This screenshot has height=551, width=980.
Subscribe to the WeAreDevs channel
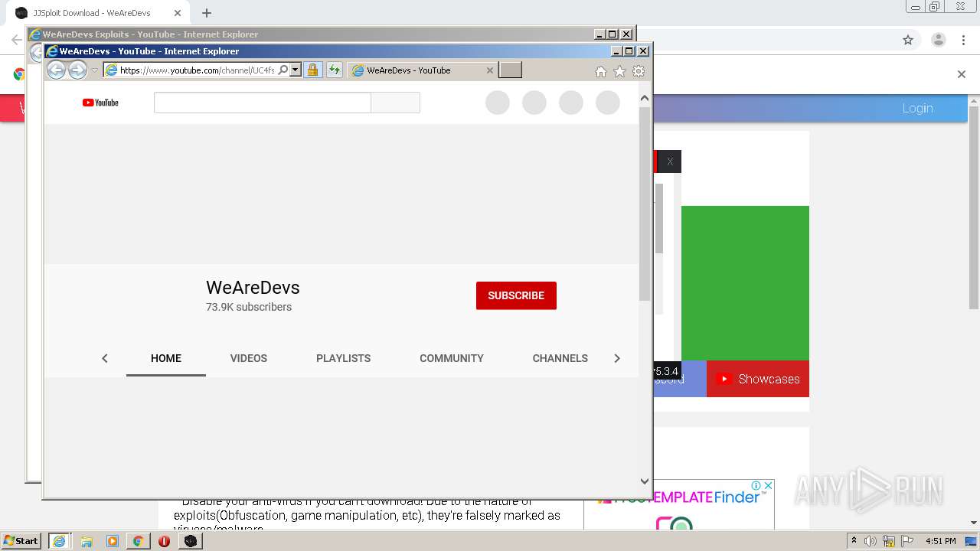[x=516, y=295]
